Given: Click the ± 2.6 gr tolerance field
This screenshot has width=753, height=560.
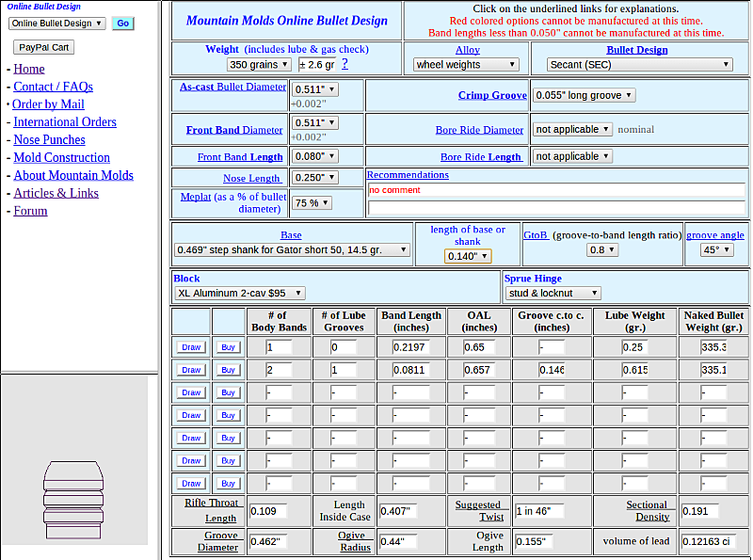Looking at the screenshot, I should pyautogui.click(x=317, y=65).
